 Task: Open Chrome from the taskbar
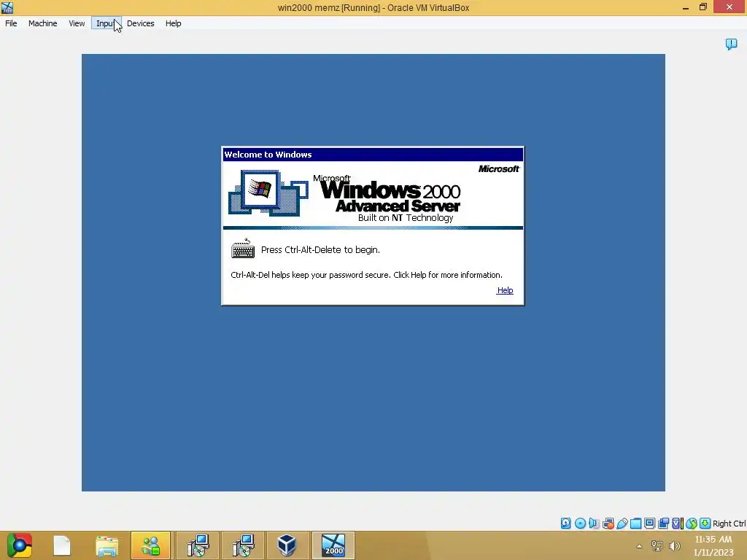(x=19, y=545)
